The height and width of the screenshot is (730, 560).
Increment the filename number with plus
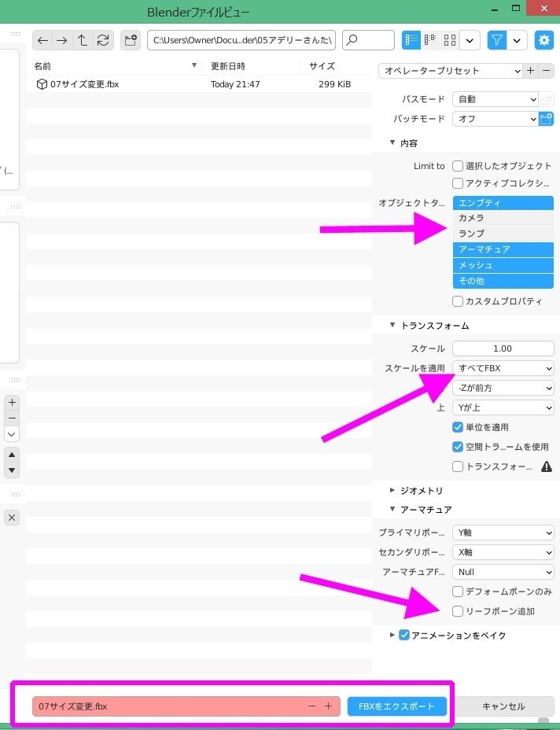(x=329, y=706)
